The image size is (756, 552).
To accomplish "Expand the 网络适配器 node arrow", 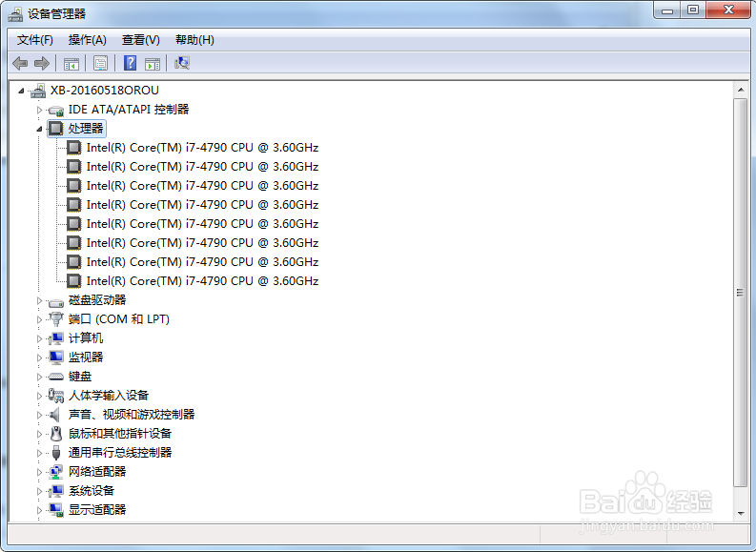I will click(39, 472).
